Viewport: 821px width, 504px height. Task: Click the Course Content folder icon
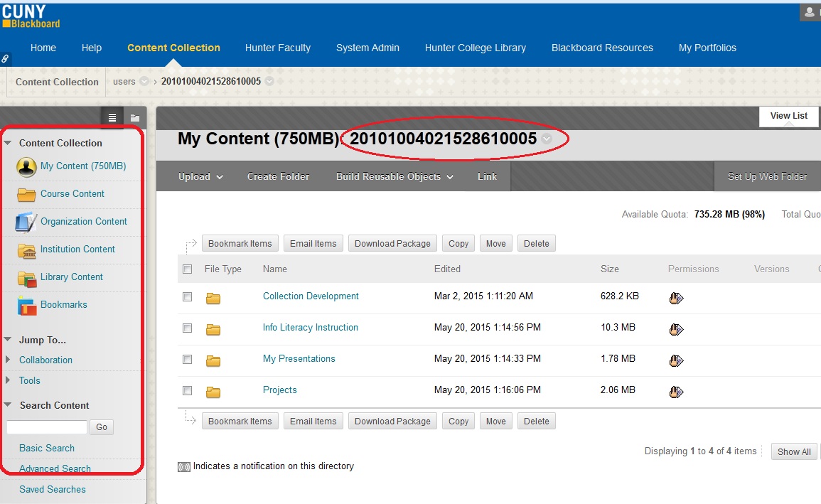tap(26, 195)
